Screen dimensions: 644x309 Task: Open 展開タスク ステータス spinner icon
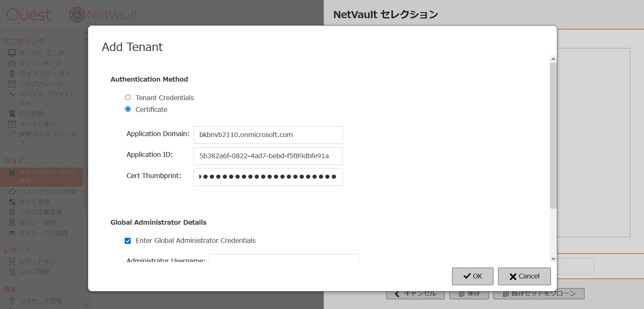click(12, 134)
